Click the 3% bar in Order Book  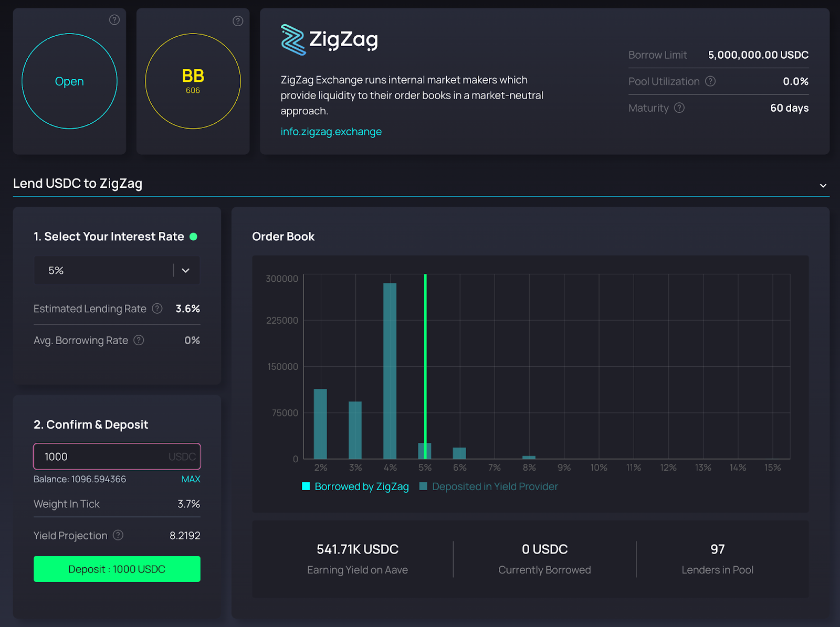click(355, 430)
